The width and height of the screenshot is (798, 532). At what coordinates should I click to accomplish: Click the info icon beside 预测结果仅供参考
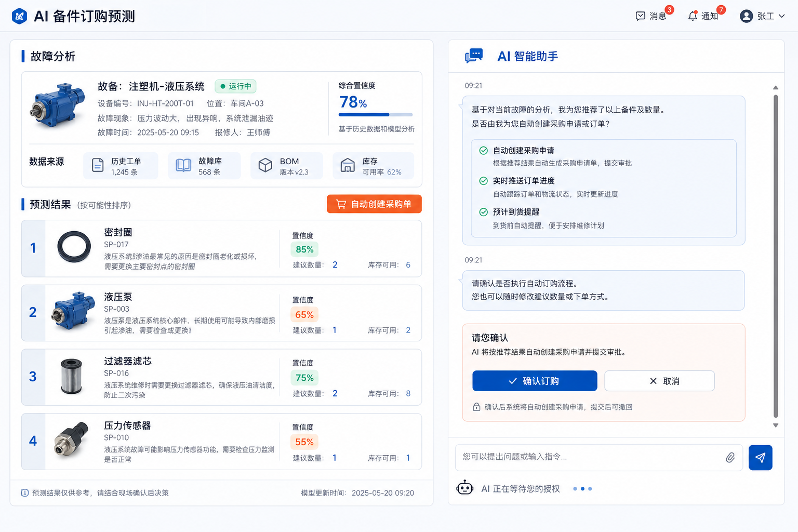pyautogui.click(x=25, y=493)
